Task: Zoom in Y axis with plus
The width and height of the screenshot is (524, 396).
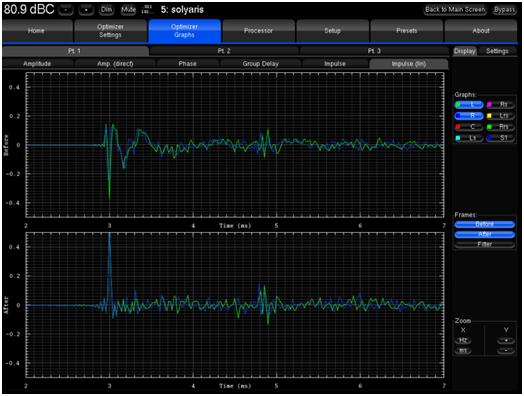Action: 506,340
